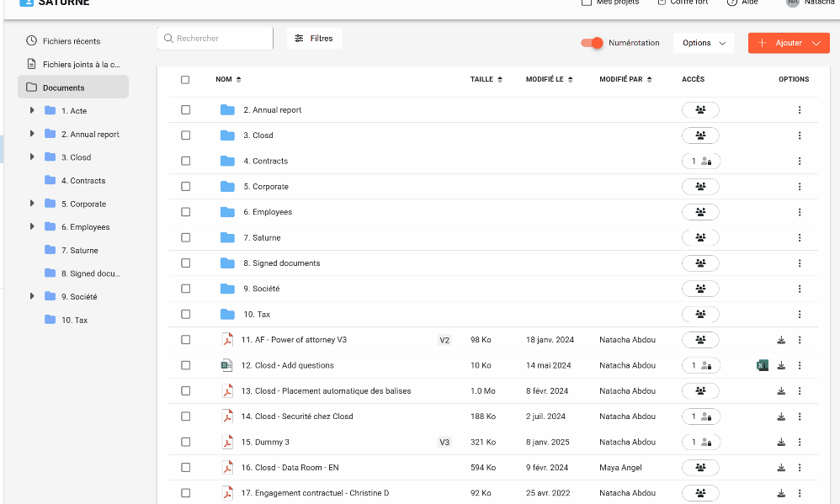This screenshot has height=504, width=840.
Task: Open Fichiers récents in sidebar
Action: pyautogui.click(x=72, y=41)
